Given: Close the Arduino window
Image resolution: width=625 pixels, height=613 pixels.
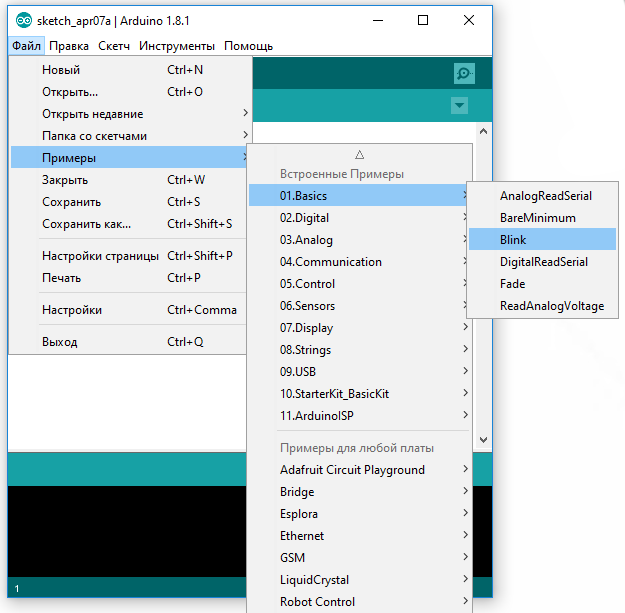Looking at the screenshot, I should click(469, 20).
